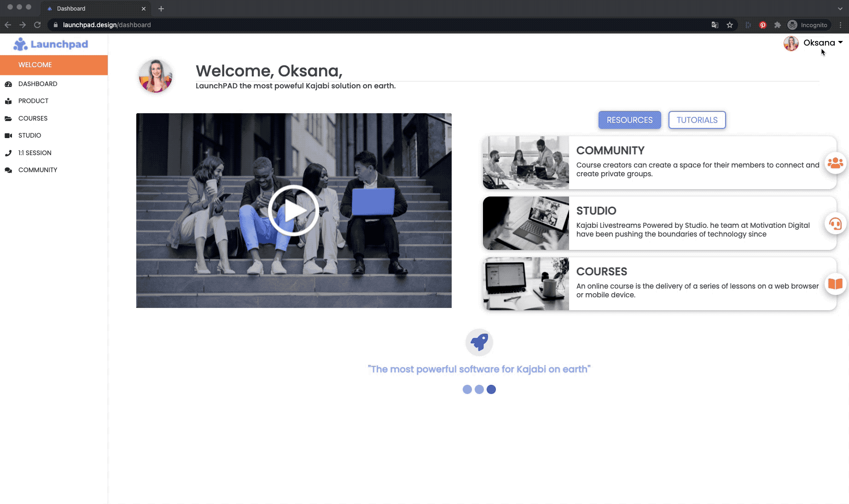This screenshot has height=504, width=849.
Task: Click the orange people icon on Community card
Action: pos(835,163)
